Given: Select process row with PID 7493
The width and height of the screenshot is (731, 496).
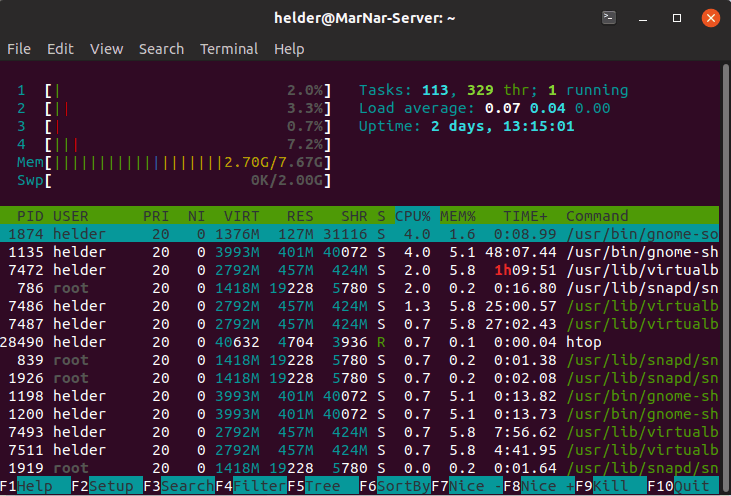Looking at the screenshot, I should 359,432.
